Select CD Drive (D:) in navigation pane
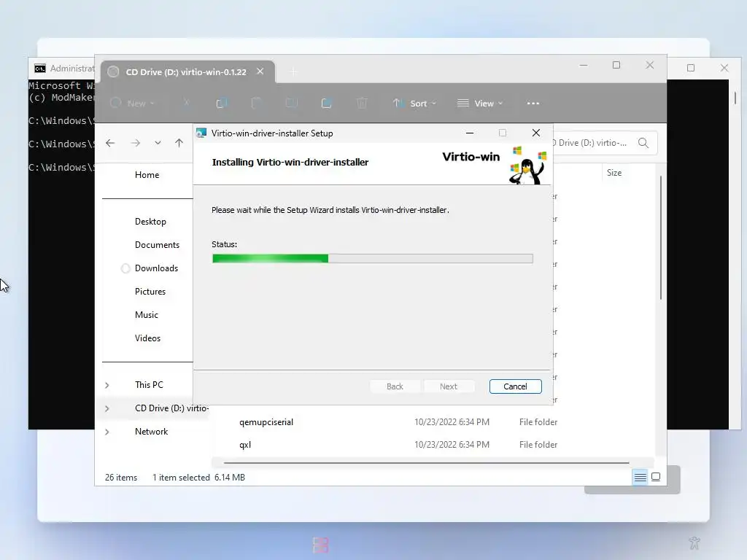The width and height of the screenshot is (747, 560). point(171,408)
